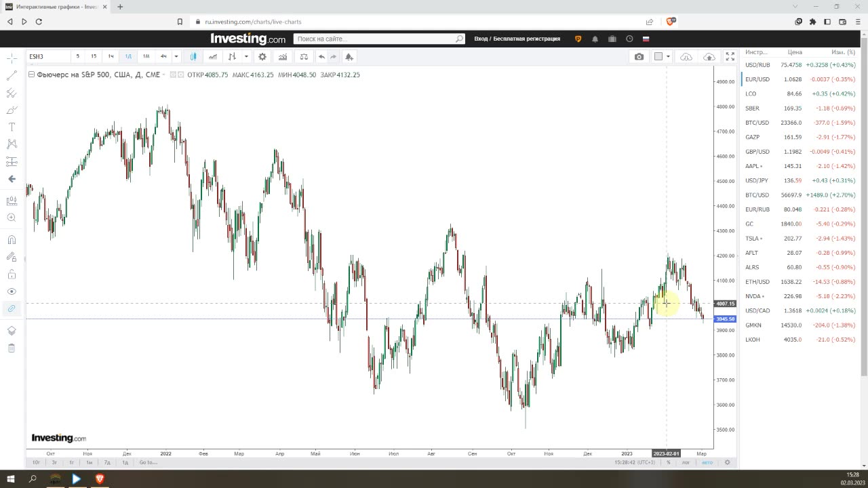The image size is (868, 488).
Task: Toggle percentage scale %
Action: tap(668, 462)
